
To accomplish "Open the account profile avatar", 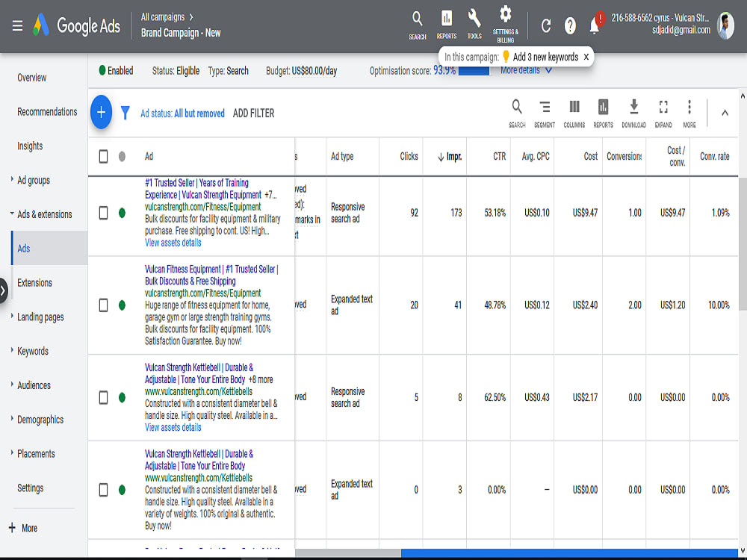I will [725, 25].
